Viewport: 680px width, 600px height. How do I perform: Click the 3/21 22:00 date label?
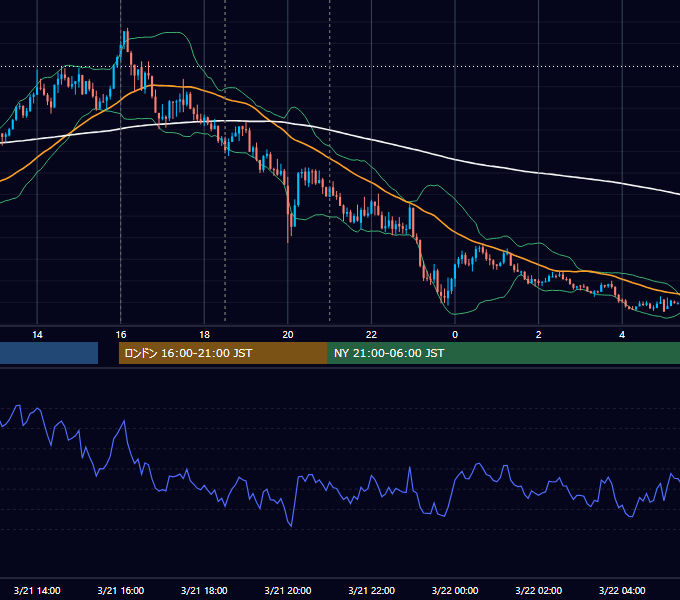click(x=372, y=590)
